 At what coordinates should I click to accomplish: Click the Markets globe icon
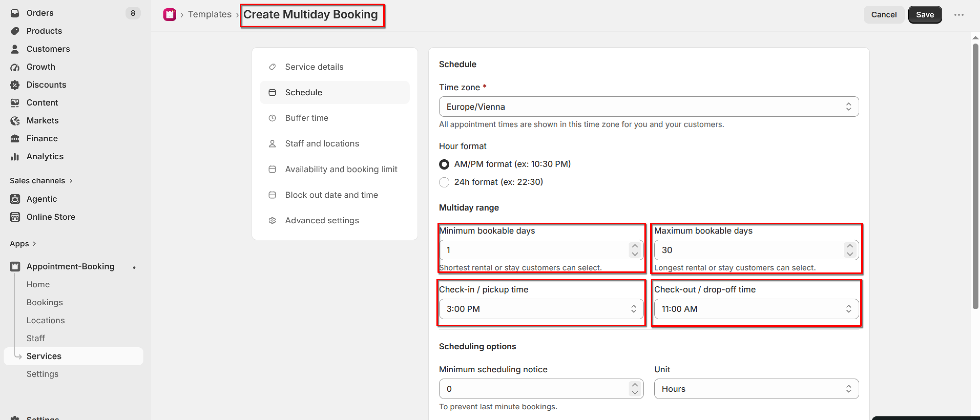pos(15,121)
